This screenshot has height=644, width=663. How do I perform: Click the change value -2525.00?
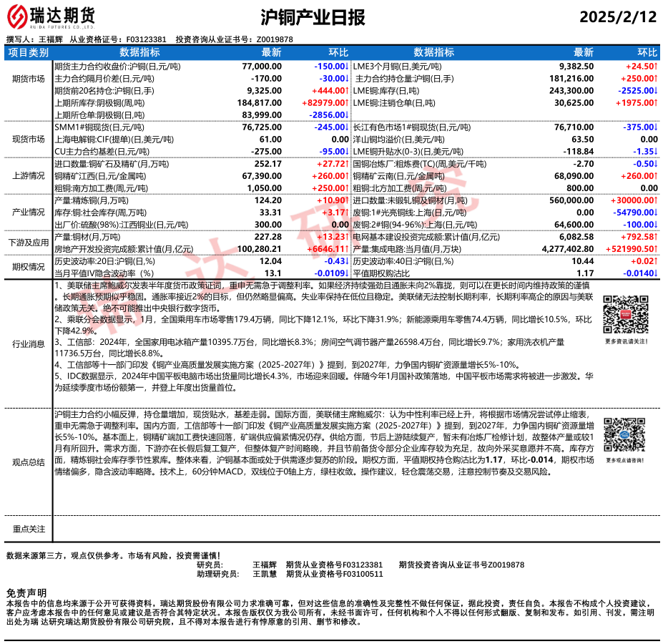coord(638,91)
